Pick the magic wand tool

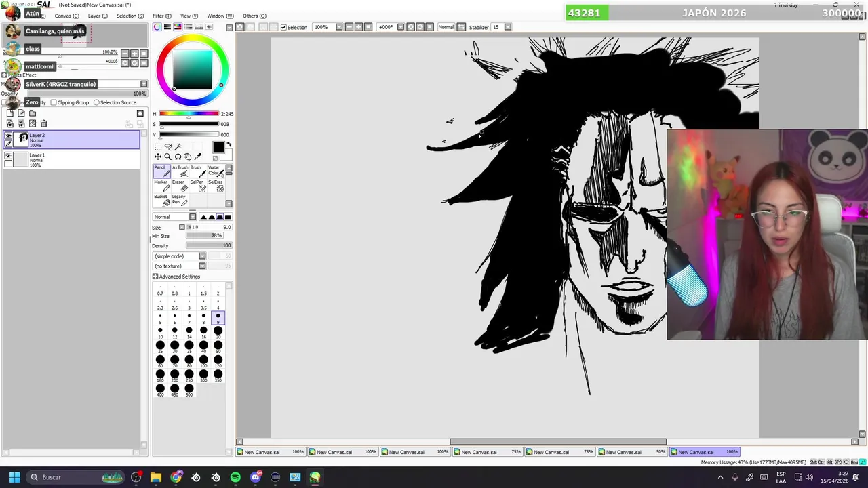pos(178,147)
